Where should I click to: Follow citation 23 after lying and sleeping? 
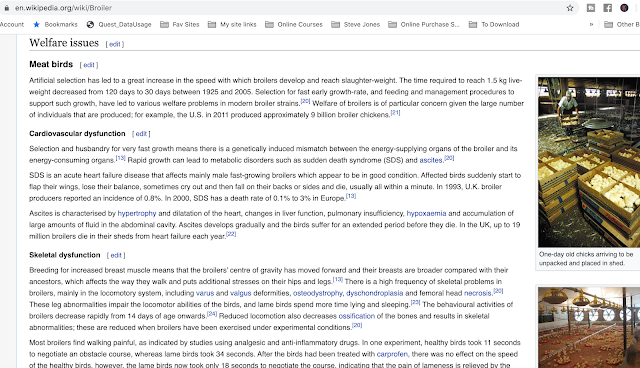(x=416, y=302)
